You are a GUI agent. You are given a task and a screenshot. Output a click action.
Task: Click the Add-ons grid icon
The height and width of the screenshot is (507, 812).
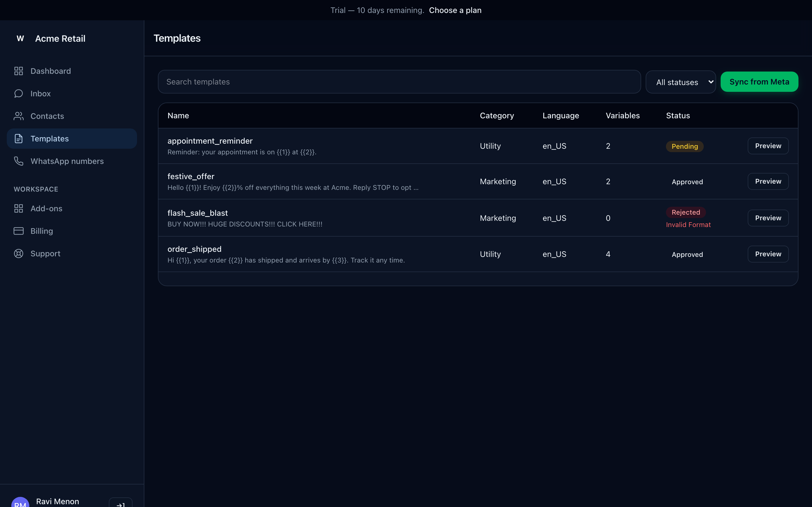tap(18, 208)
